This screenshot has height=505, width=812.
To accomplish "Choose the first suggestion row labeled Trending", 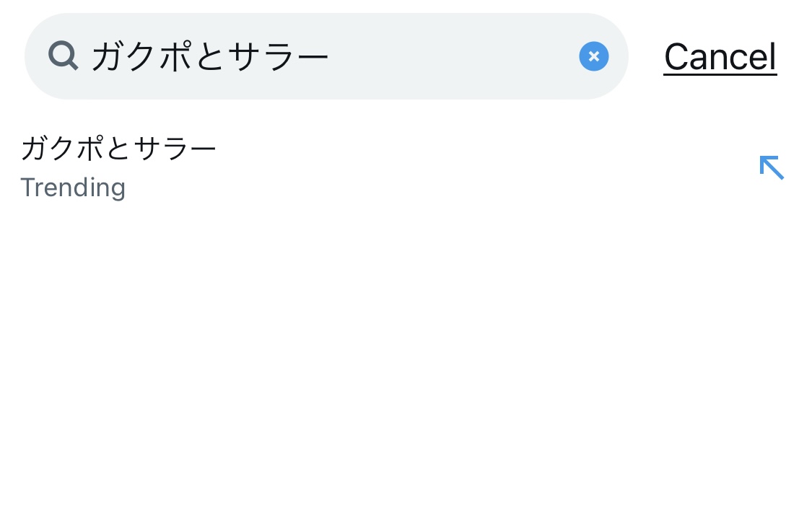I will click(x=289, y=167).
